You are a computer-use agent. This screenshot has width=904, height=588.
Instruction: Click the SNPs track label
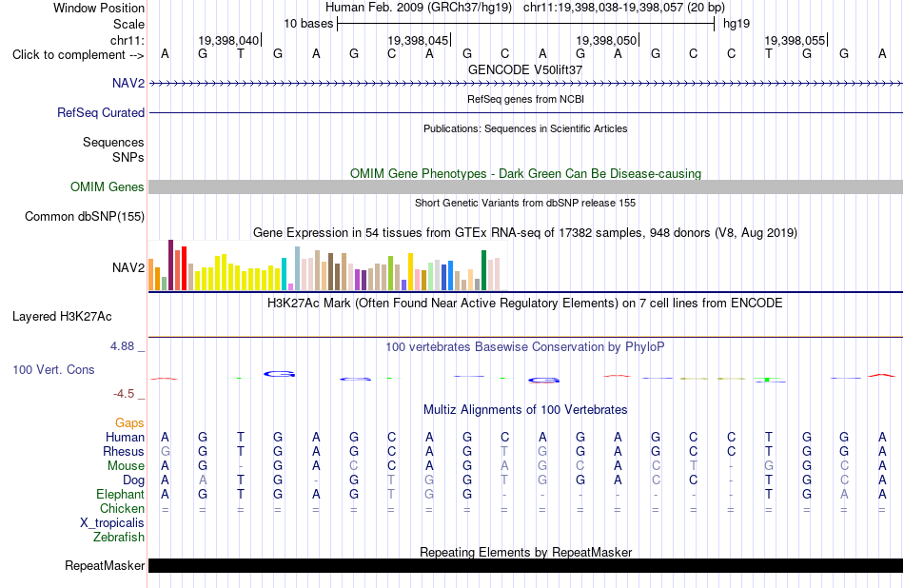pos(128,157)
